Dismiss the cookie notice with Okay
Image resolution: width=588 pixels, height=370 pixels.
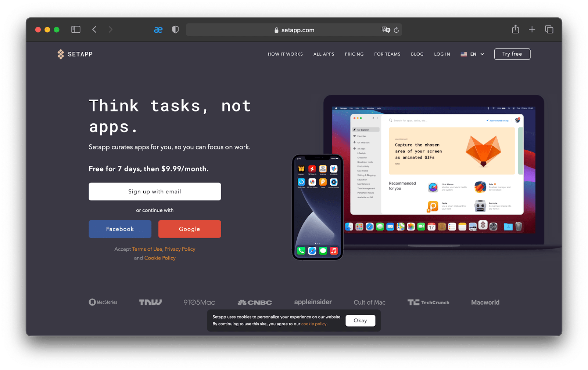pos(360,320)
